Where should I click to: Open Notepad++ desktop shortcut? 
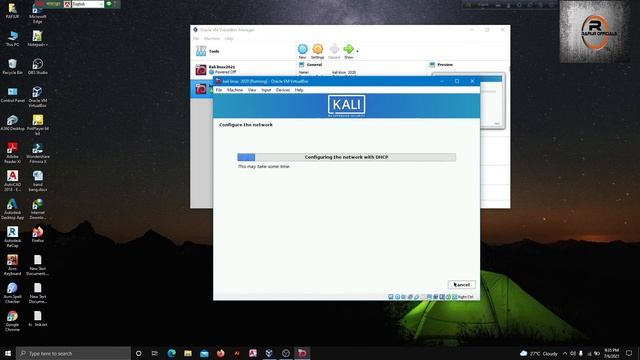[38, 39]
